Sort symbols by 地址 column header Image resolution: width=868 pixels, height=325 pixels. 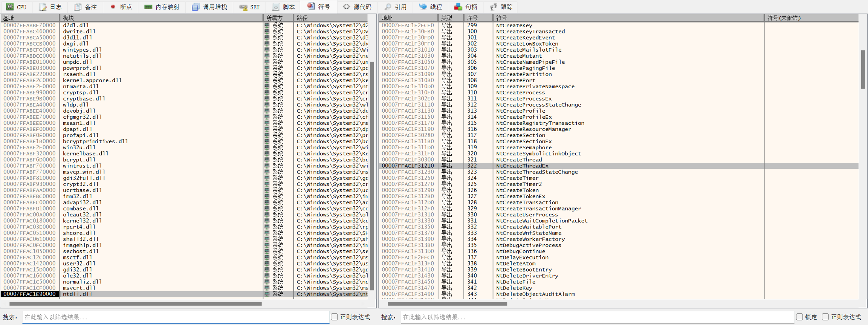[x=408, y=18]
